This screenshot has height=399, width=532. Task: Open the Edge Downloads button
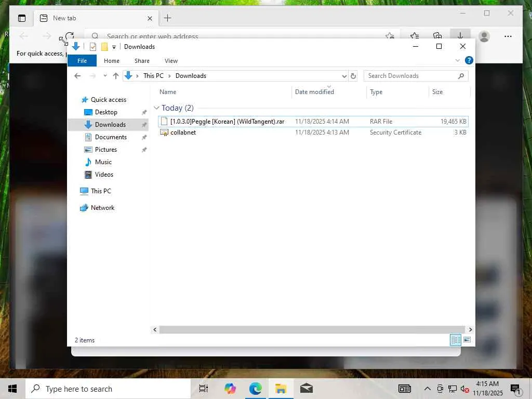pos(460,35)
